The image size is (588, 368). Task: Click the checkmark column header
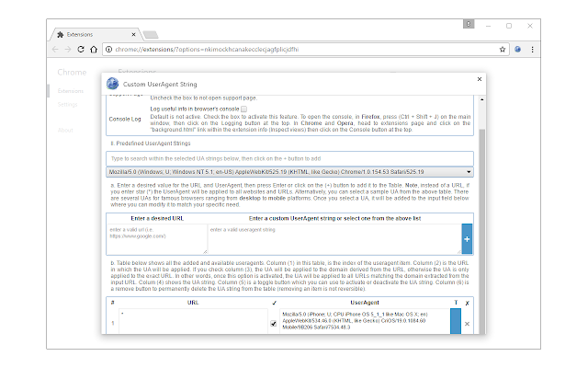click(x=274, y=303)
